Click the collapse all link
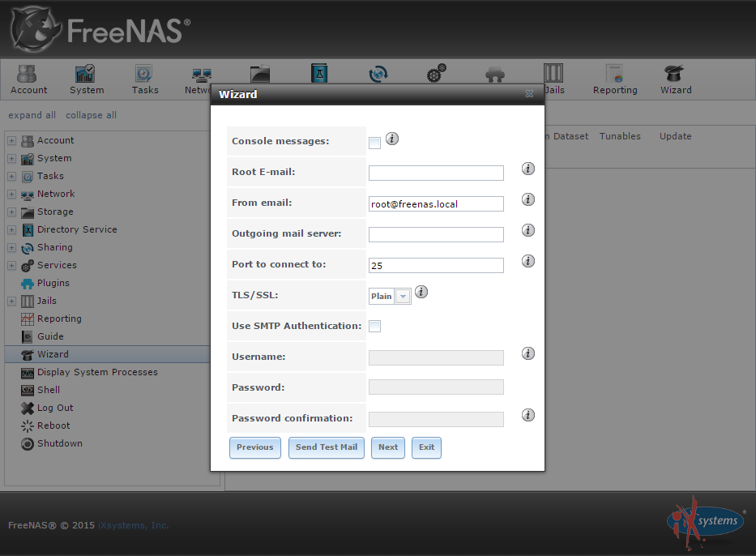The image size is (756, 556). (91, 115)
